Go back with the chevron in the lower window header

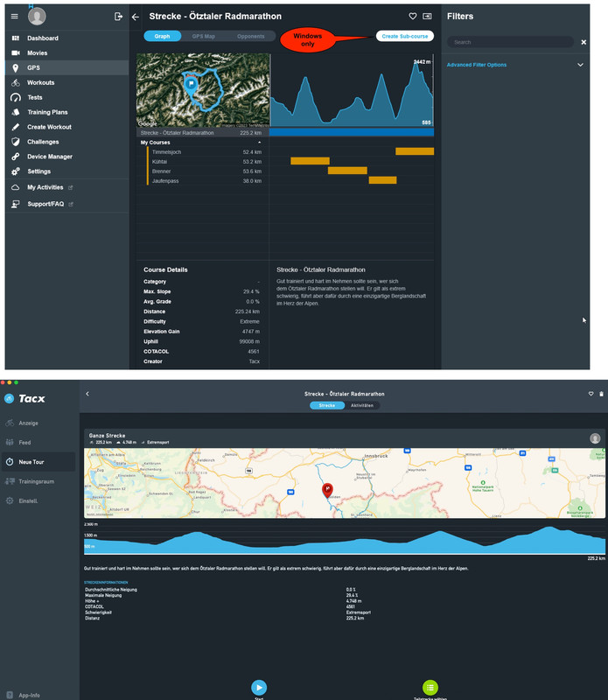coord(87,394)
